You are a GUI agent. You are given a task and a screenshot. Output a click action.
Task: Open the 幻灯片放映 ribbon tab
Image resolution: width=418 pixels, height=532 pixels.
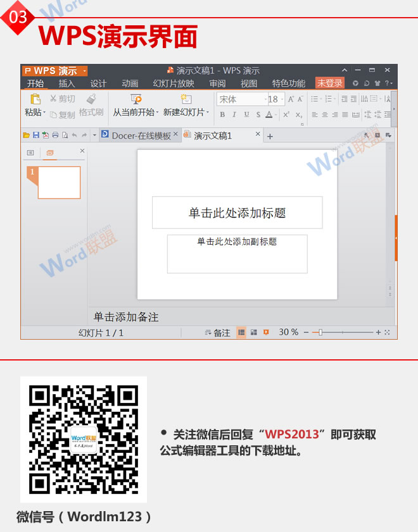click(174, 84)
